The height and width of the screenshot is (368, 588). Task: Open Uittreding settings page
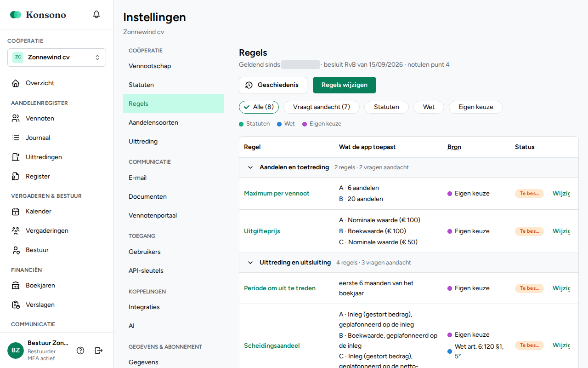(x=174, y=142)
